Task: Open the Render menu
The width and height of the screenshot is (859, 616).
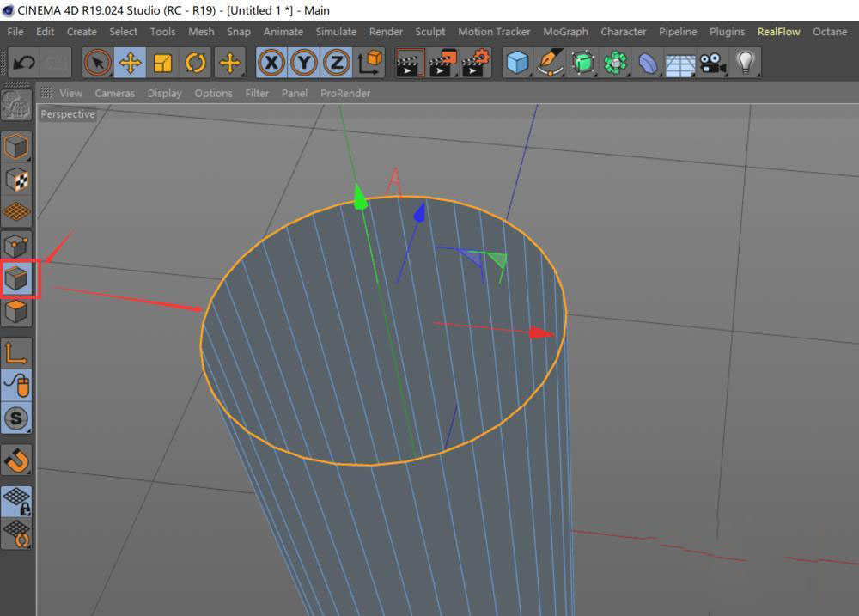Action: (386, 32)
